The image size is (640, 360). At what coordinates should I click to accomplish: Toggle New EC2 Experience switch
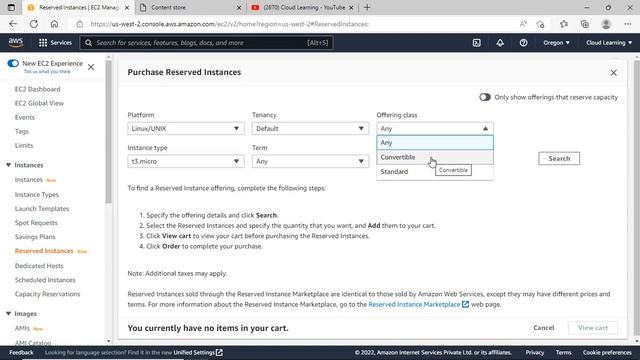[x=13, y=63]
